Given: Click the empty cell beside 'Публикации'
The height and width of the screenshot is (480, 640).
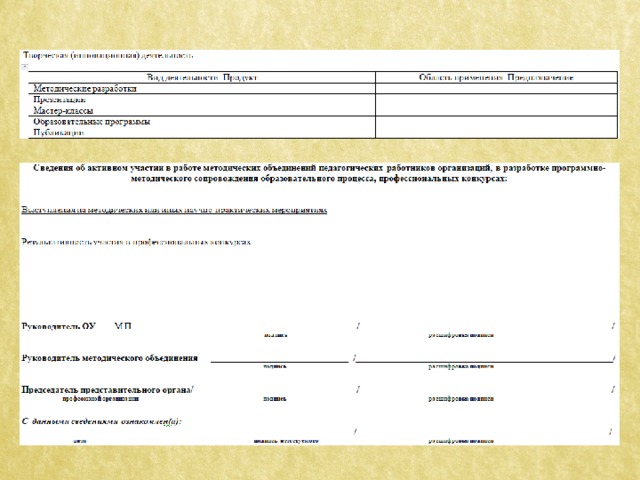Looking at the screenshot, I should click(x=496, y=127).
